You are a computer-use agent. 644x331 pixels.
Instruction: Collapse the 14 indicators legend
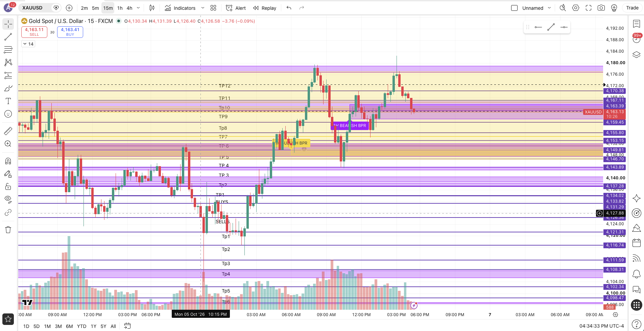pos(28,44)
